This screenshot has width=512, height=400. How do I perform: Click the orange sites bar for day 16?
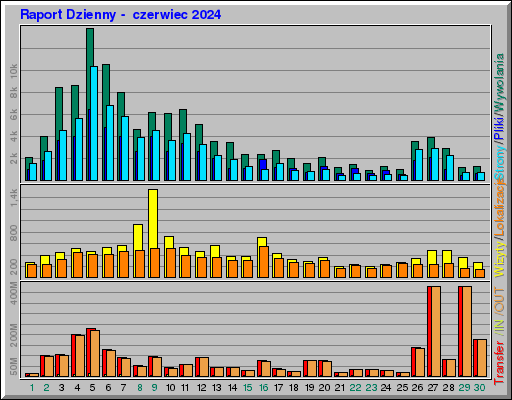tap(264, 262)
